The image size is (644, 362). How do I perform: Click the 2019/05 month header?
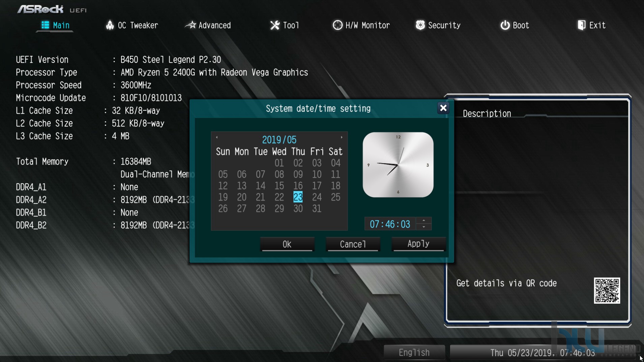tap(279, 140)
